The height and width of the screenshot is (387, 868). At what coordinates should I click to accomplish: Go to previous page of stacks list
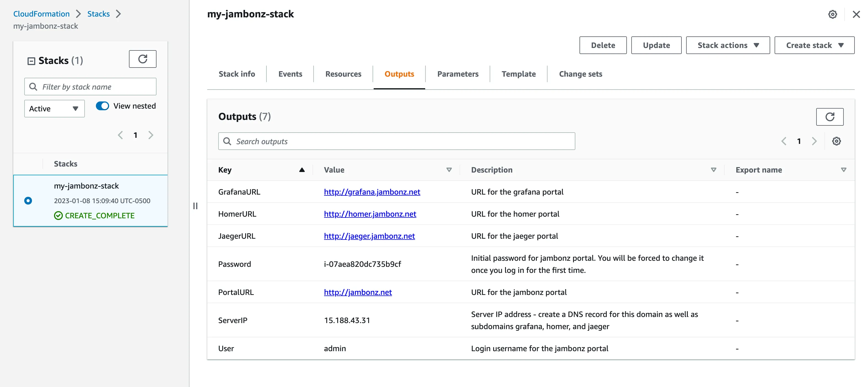[x=120, y=135]
